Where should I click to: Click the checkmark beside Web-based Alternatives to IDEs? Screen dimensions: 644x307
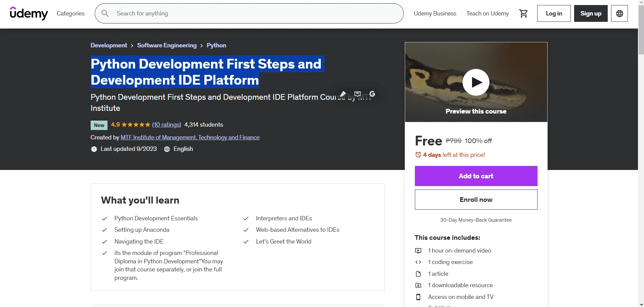(246, 230)
